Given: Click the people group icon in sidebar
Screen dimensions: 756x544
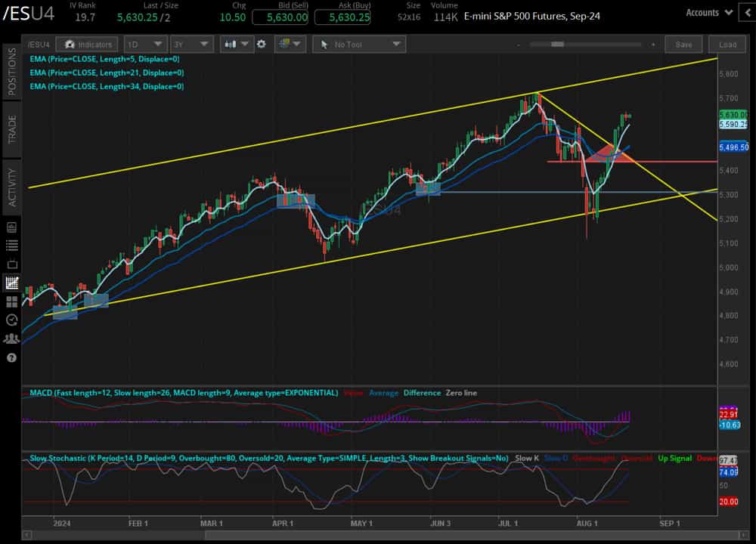Looking at the screenshot, I should tap(11, 338).
